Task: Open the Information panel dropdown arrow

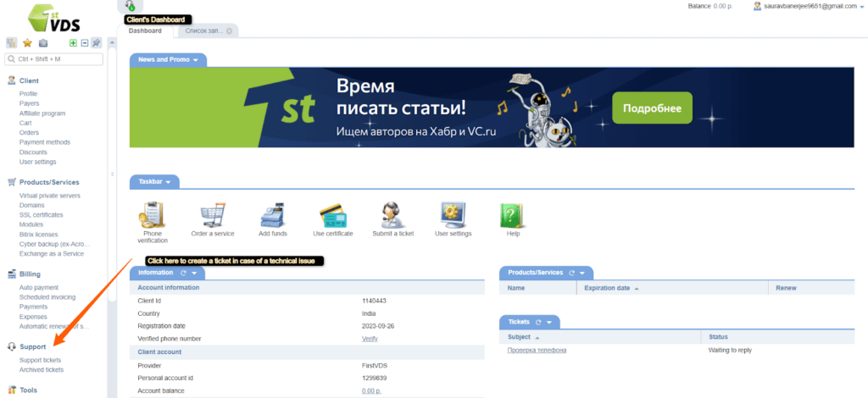Action: point(194,273)
